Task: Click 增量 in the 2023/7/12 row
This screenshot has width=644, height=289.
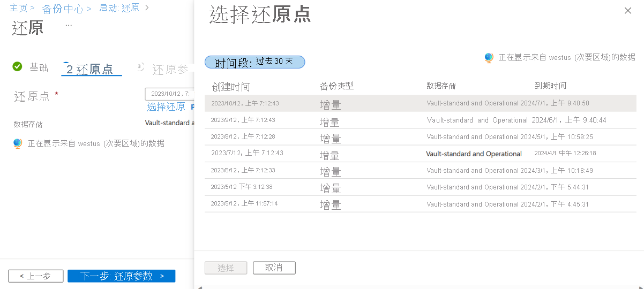Action: pyautogui.click(x=331, y=155)
